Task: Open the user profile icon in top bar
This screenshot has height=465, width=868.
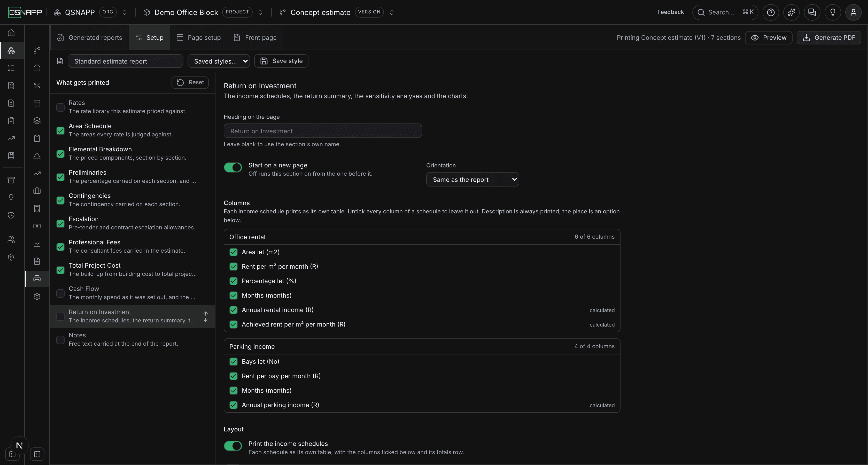Action: tap(854, 12)
